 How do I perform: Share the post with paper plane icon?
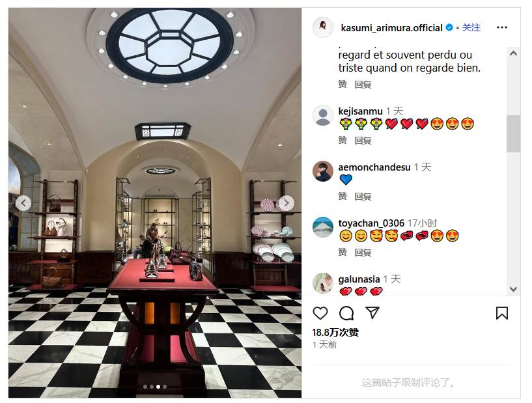coord(372,313)
